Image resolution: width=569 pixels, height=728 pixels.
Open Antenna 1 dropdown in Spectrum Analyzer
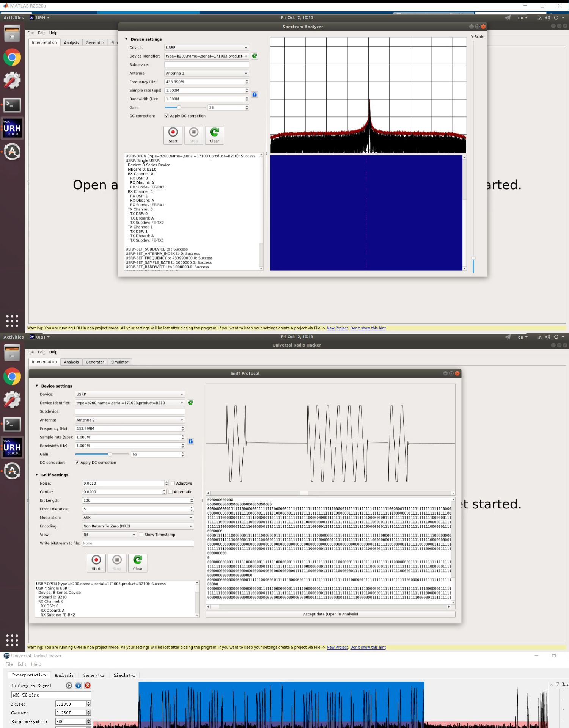pos(207,73)
